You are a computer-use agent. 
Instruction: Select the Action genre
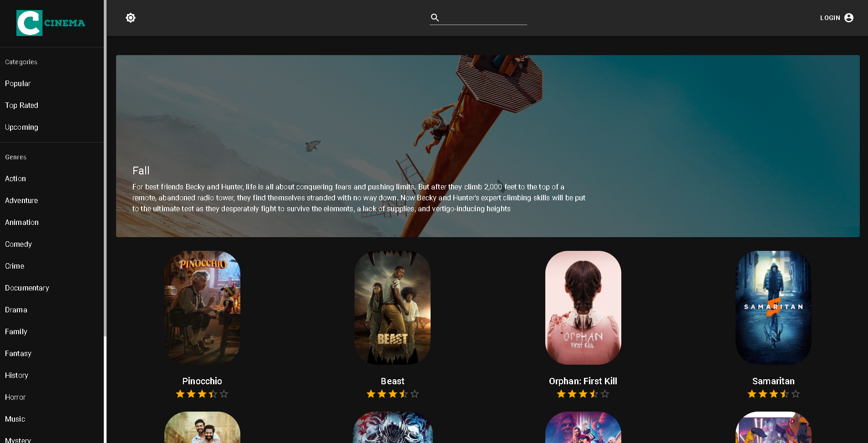[52, 178]
